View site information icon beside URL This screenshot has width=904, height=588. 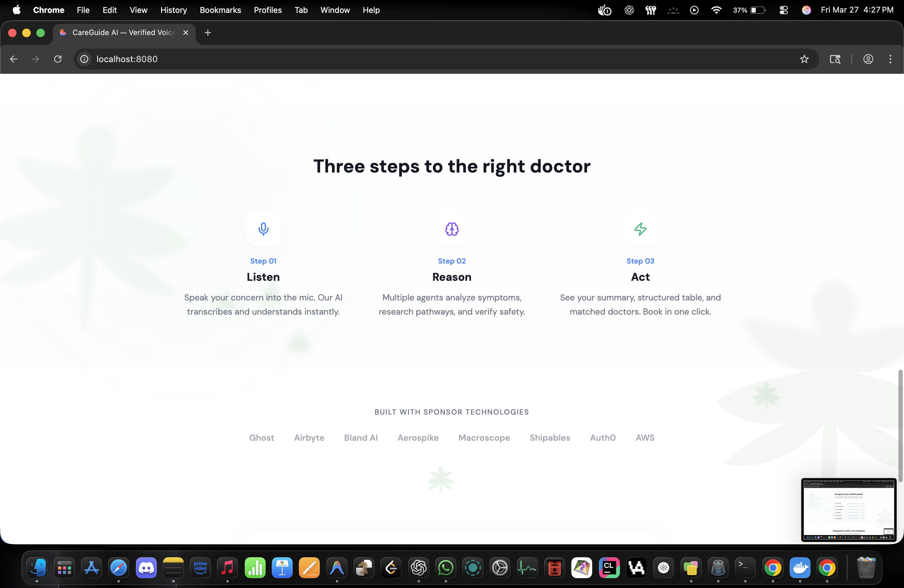pyautogui.click(x=84, y=59)
